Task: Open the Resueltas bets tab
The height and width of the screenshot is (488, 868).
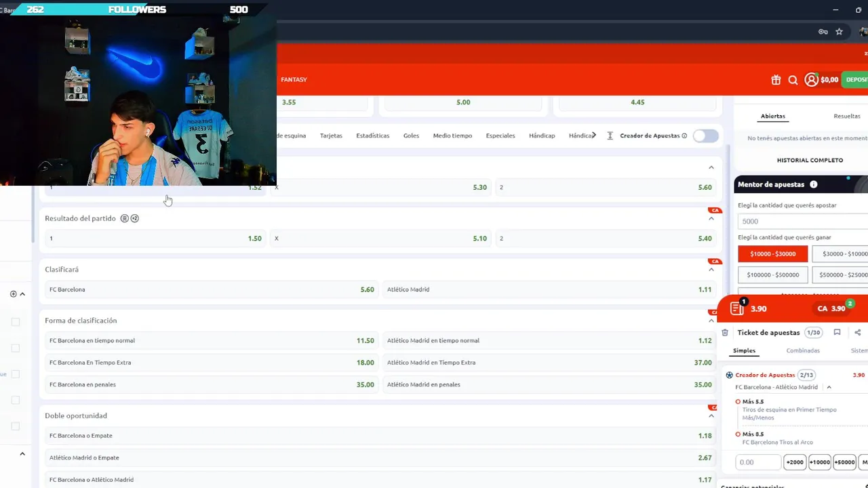Action: 847,116
